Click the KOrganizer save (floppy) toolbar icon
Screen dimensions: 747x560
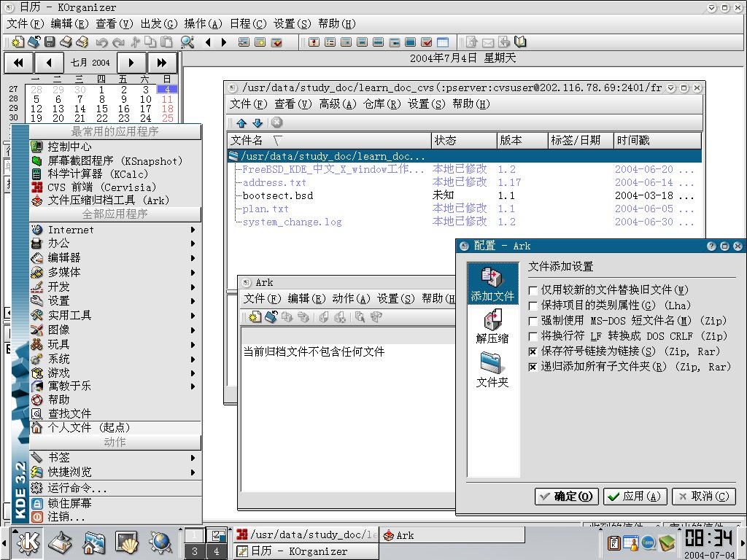tap(50, 42)
